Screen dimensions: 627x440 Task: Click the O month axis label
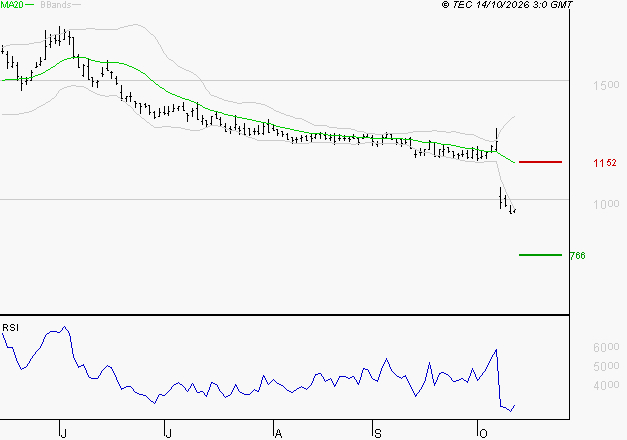pos(483,433)
